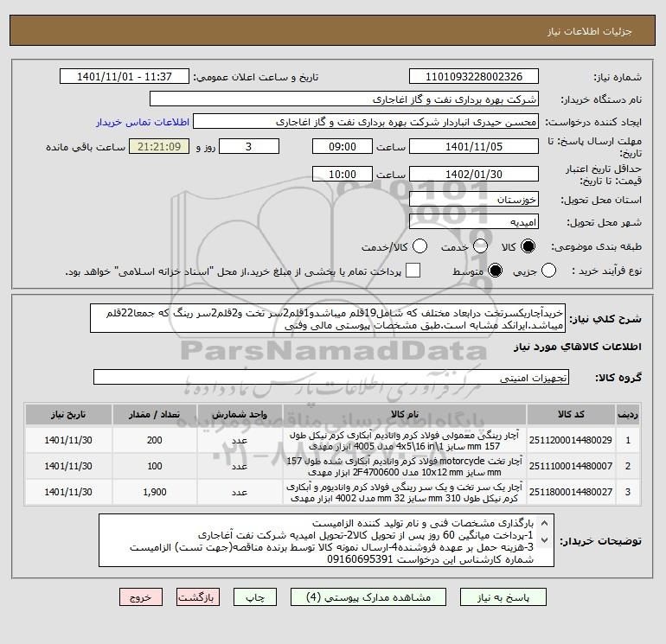The height and width of the screenshot is (644, 666).
Task: Click the چاپ print button
Action: click(x=255, y=597)
